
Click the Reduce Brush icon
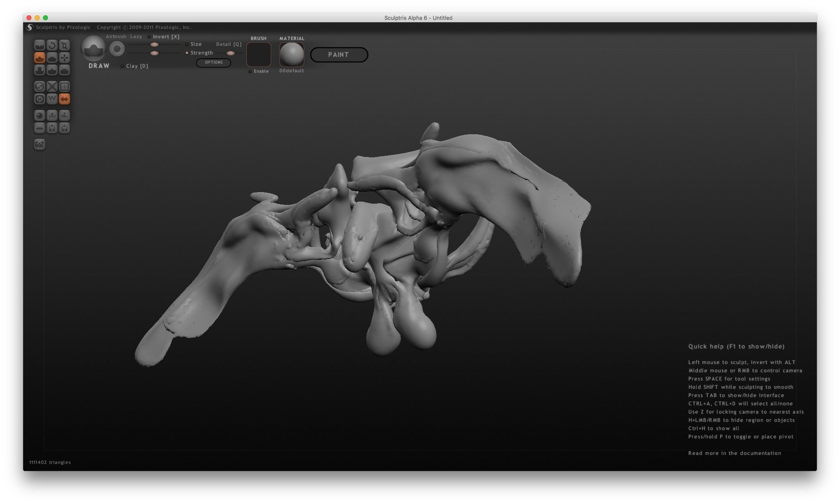(x=39, y=86)
